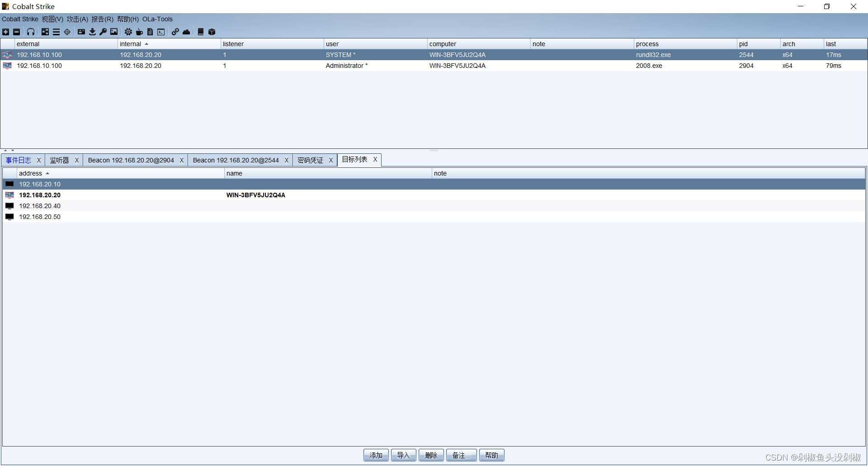Open Credentials via the ID card icon

pyautogui.click(x=81, y=32)
